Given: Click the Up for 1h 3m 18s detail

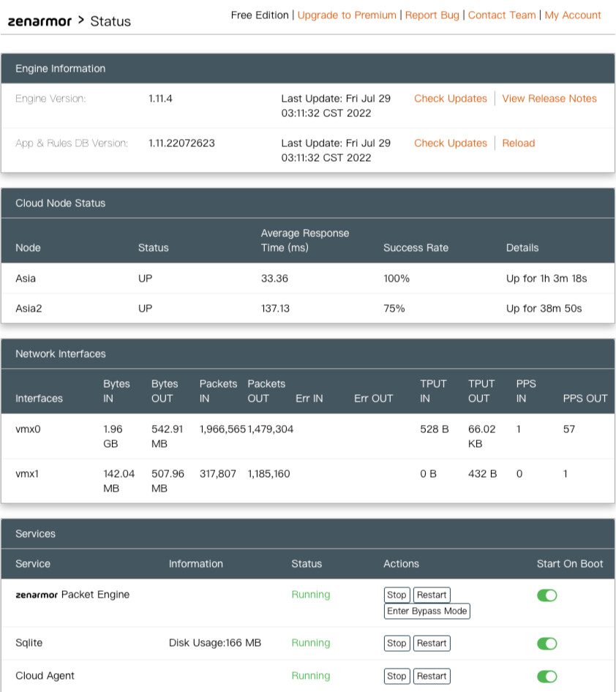Looking at the screenshot, I should point(546,279).
